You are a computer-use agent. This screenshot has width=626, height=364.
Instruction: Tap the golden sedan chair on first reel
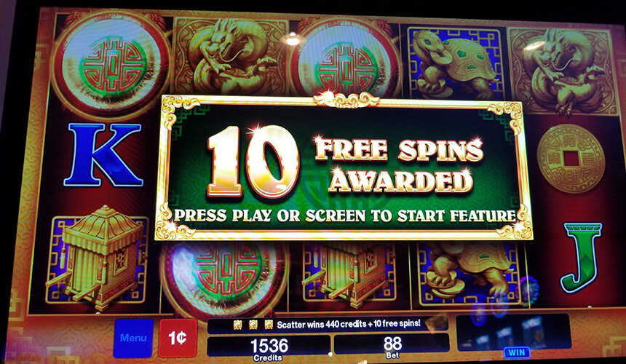point(98,258)
